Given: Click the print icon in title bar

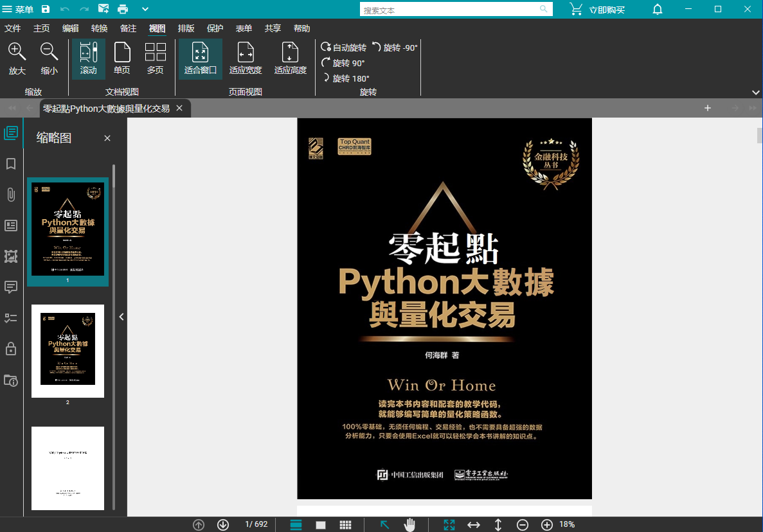Looking at the screenshot, I should pyautogui.click(x=123, y=9).
